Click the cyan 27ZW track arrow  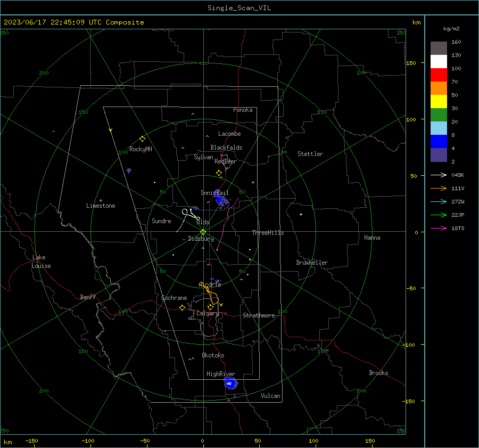pos(439,201)
